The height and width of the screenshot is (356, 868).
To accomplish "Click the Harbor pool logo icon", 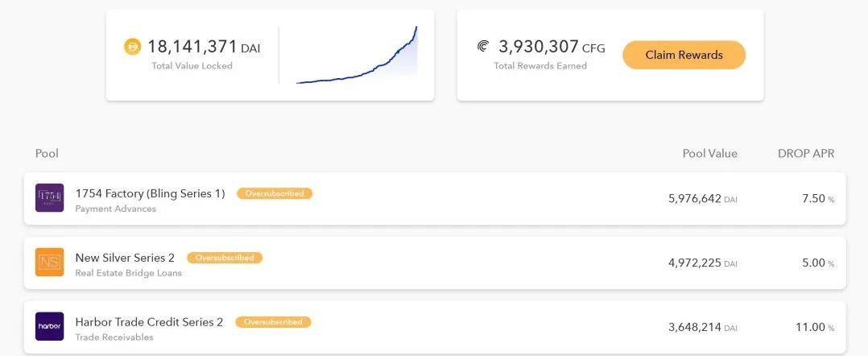I will pyautogui.click(x=49, y=326).
